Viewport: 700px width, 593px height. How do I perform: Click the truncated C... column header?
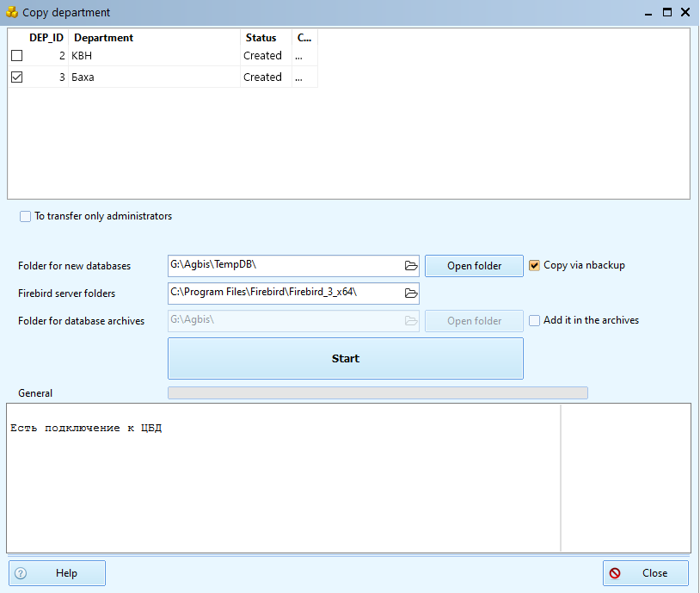pos(304,38)
